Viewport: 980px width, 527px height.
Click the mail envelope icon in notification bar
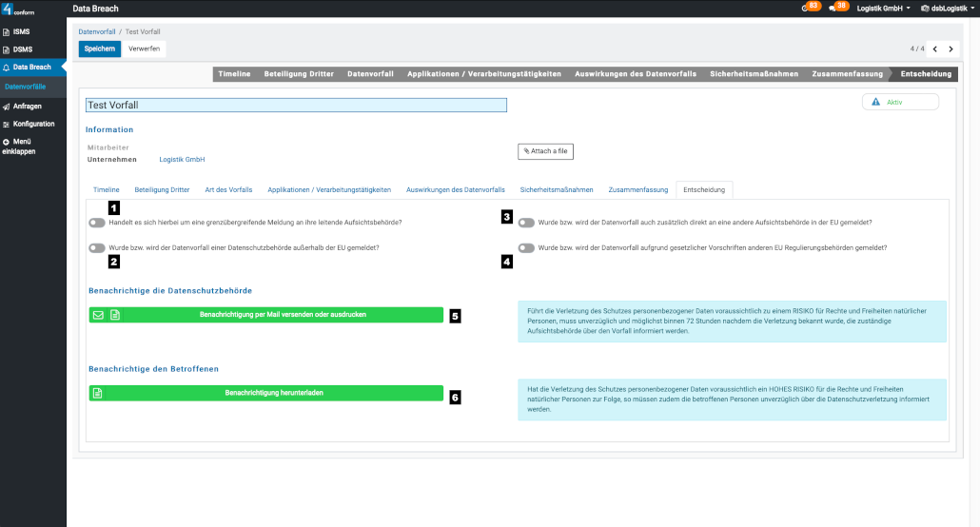[98, 315]
